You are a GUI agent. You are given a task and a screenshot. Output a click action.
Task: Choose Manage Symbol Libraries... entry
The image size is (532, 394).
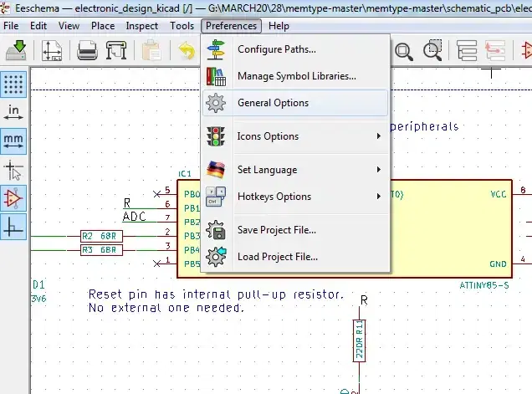[x=295, y=76]
